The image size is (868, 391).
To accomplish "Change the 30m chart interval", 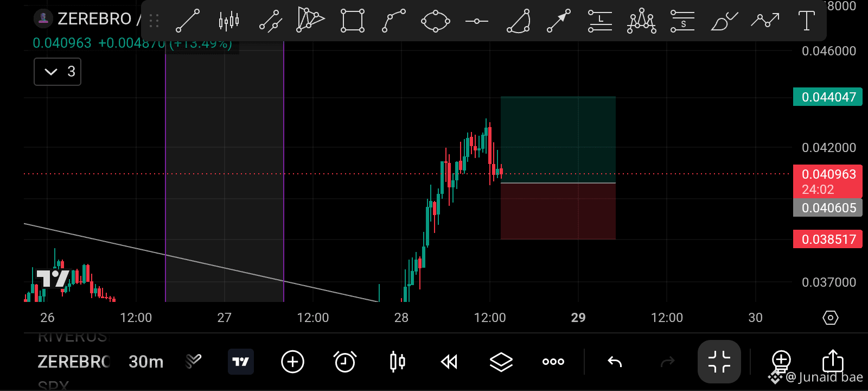I will (x=146, y=362).
